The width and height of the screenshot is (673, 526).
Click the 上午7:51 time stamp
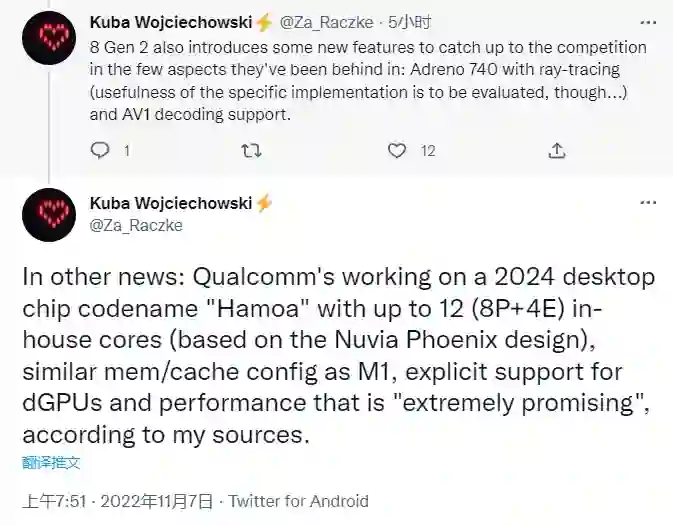point(57,501)
